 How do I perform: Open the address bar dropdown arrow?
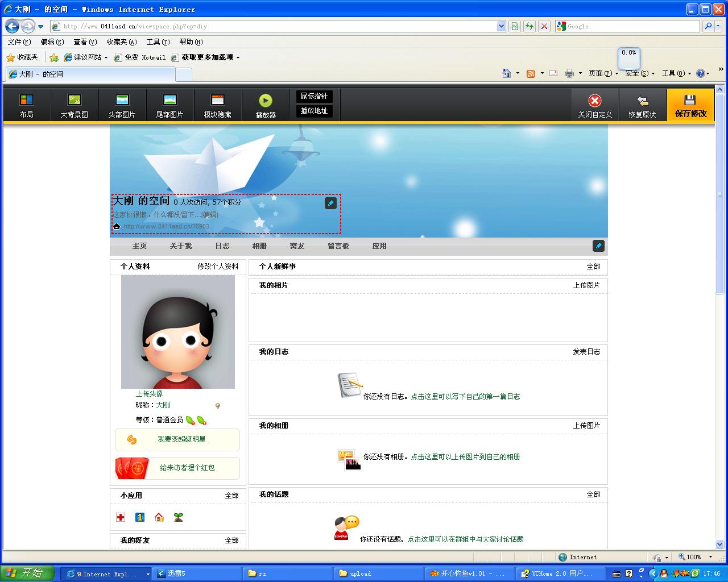tap(501, 26)
